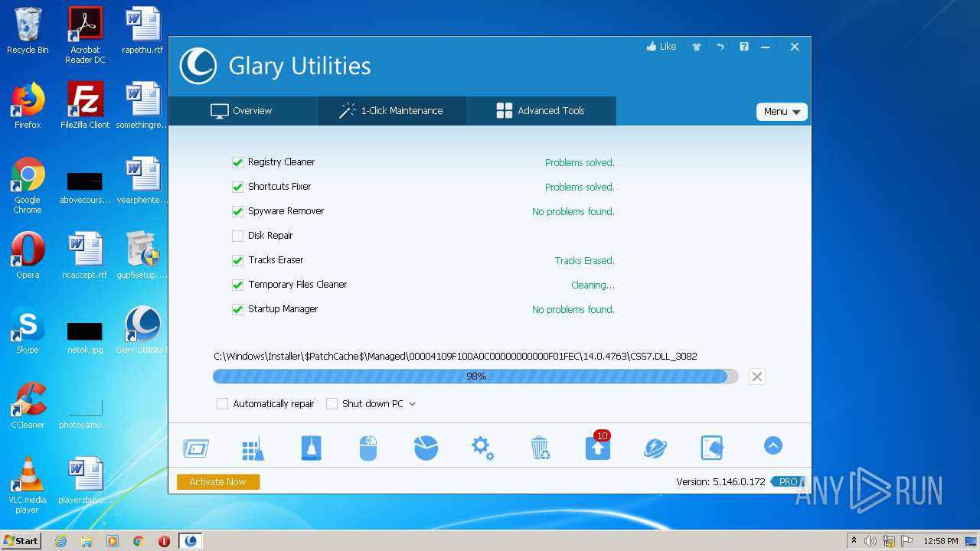Image resolution: width=980 pixels, height=551 pixels.
Task: Uncheck the Startup Manager checkbox
Action: coord(237,309)
